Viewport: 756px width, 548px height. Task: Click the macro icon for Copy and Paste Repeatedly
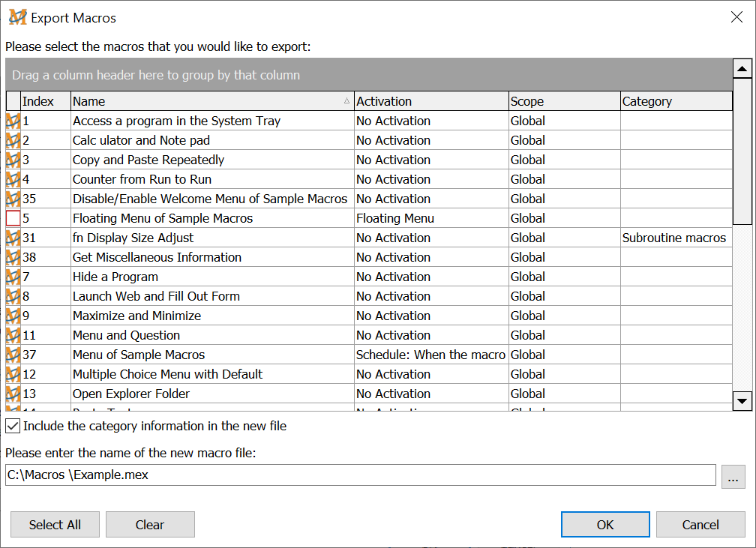pos(13,160)
